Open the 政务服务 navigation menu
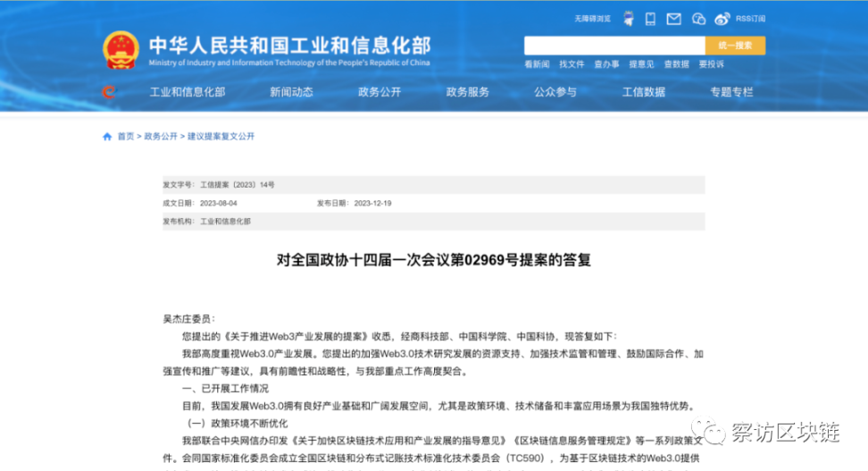The image size is (868, 471). point(468,92)
